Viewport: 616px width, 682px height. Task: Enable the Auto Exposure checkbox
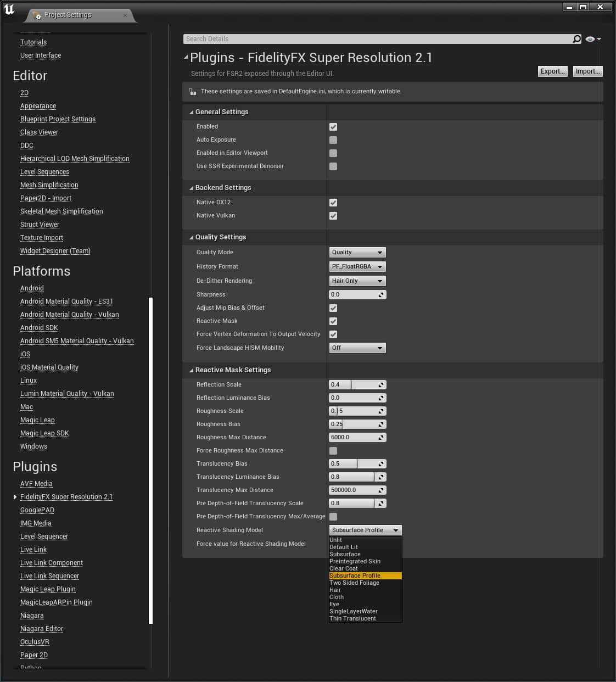coord(333,140)
